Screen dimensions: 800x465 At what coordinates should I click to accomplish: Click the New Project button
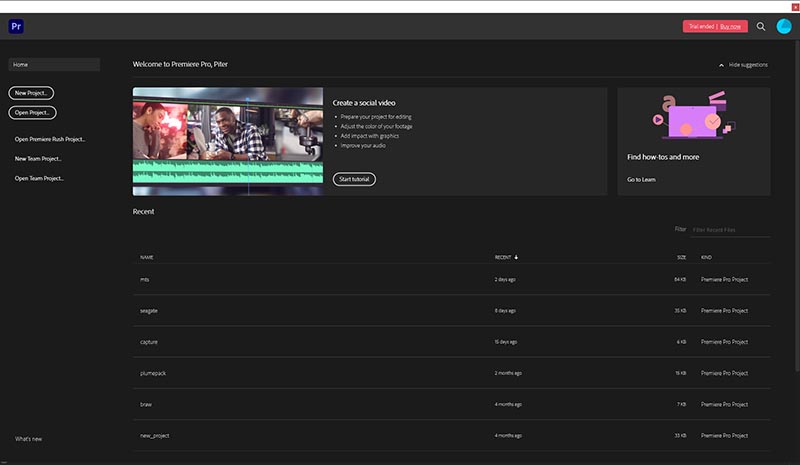tap(31, 93)
